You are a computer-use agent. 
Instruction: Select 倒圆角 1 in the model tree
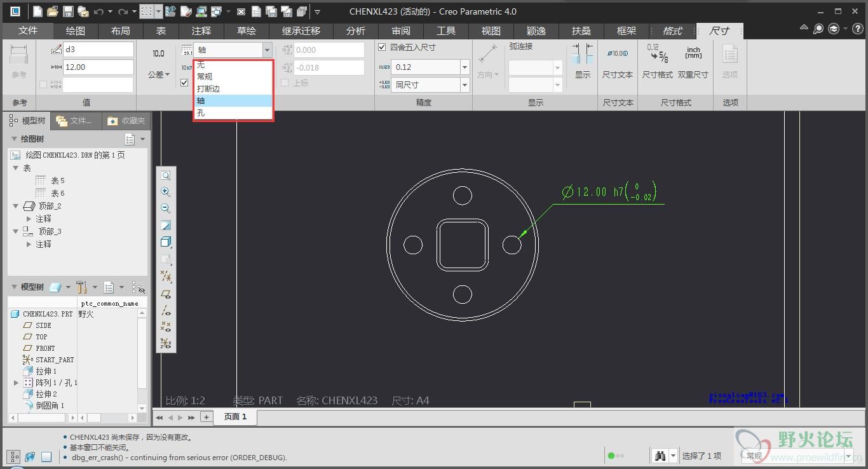pyautogui.click(x=50, y=405)
